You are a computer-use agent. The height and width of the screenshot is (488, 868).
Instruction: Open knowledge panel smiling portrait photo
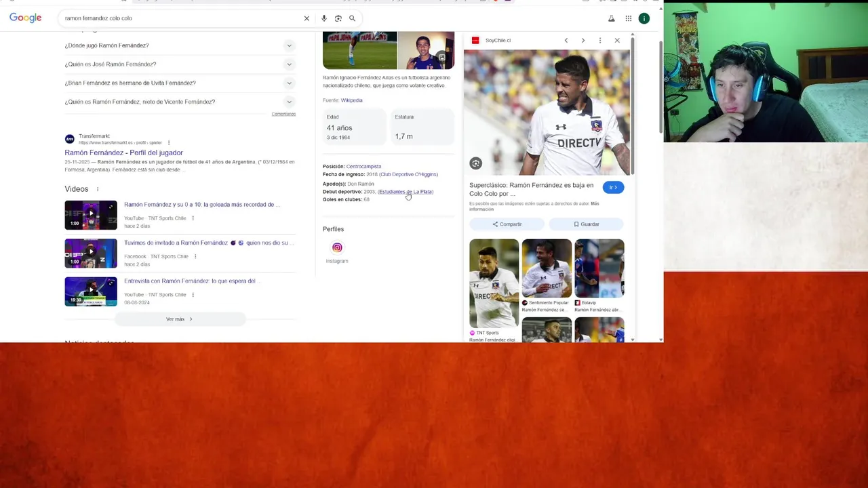tap(426, 50)
